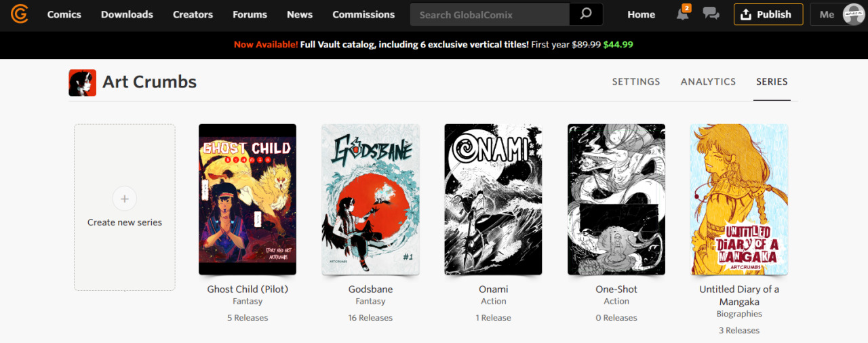
Task: Open the Me account dropdown
Action: point(838,14)
